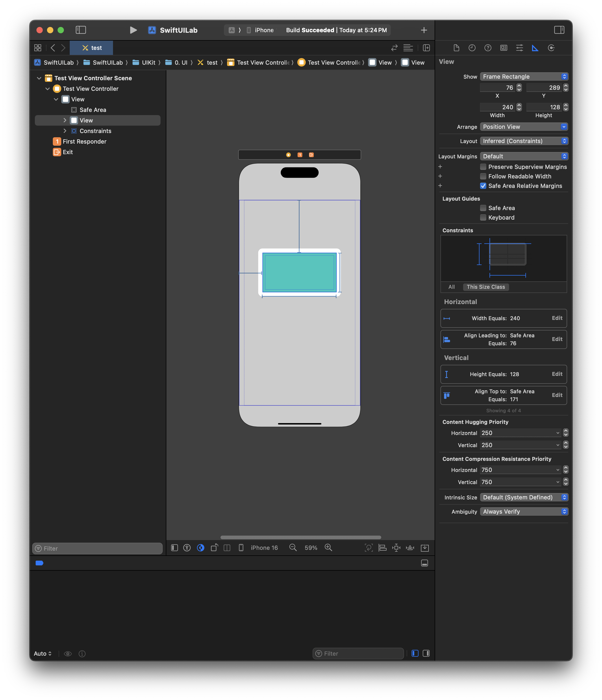
Task: Edit the Width Equals 240 constraint
Action: [557, 318]
